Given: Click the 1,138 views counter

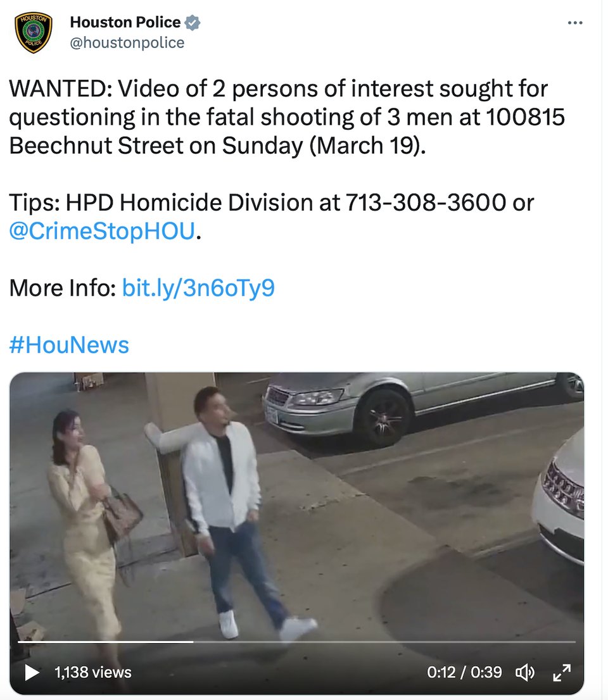Looking at the screenshot, I should click(x=93, y=672).
